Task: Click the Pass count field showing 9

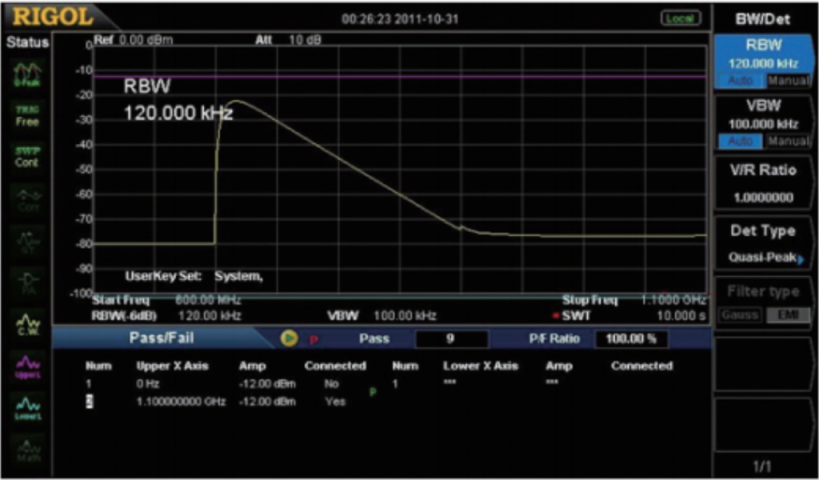Action: tap(451, 339)
